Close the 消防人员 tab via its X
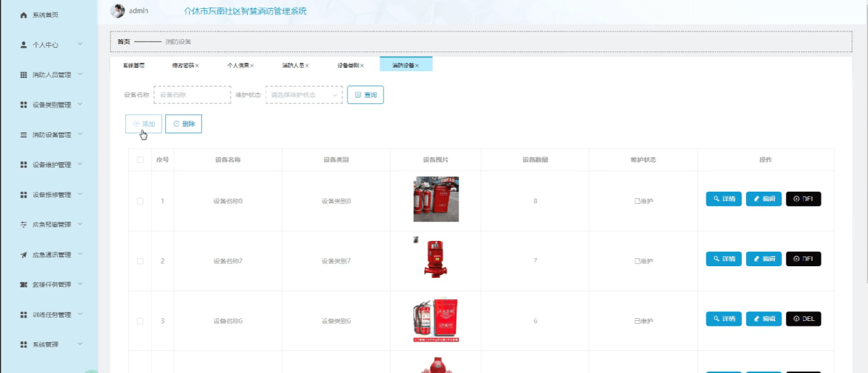 tap(307, 66)
